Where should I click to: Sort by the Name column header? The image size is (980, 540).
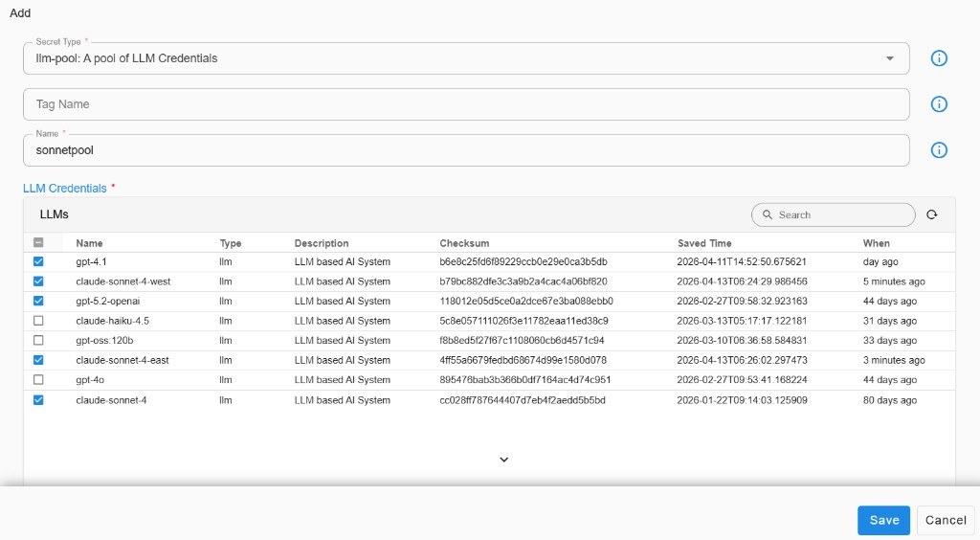tap(89, 243)
